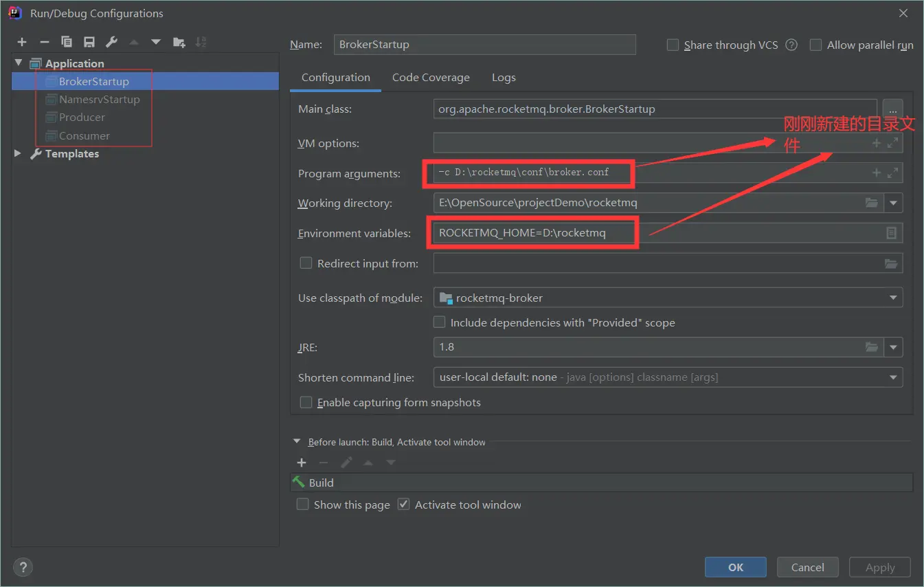Sort configurations alphabetically icon
Viewport: 924px width, 587px height.
tap(201, 43)
